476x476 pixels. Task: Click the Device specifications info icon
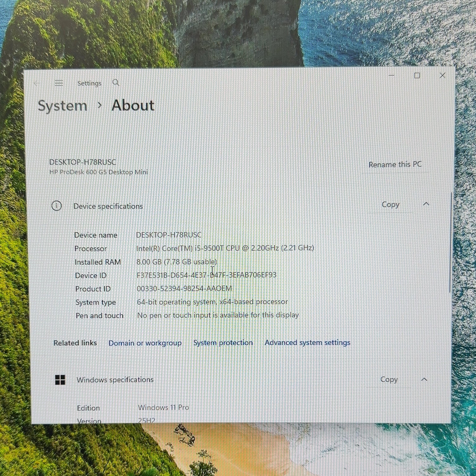pos(56,206)
